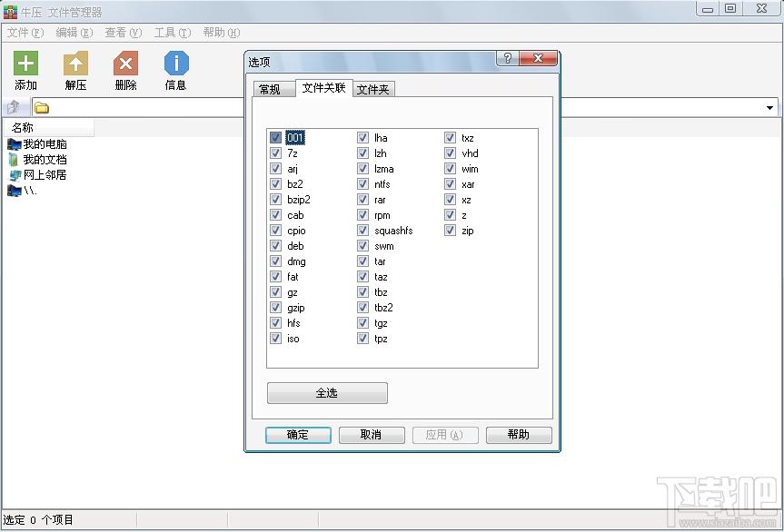Open the 帮助(H) menu
The image size is (784, 532).
pyautogui.click(x=221, y=33)
